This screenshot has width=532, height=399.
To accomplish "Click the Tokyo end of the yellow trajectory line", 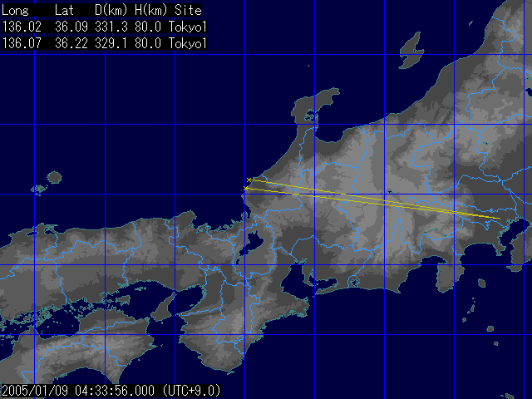I will click(499, 219).
